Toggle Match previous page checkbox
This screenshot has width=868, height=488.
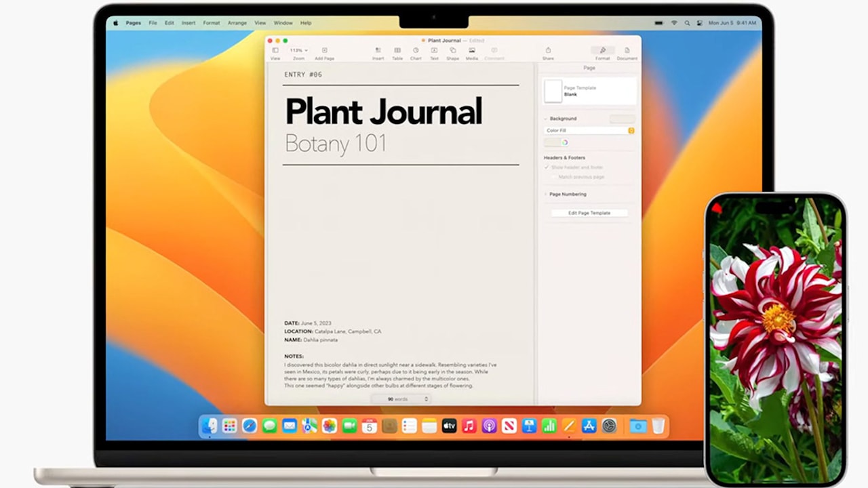(x=555, y=177)
